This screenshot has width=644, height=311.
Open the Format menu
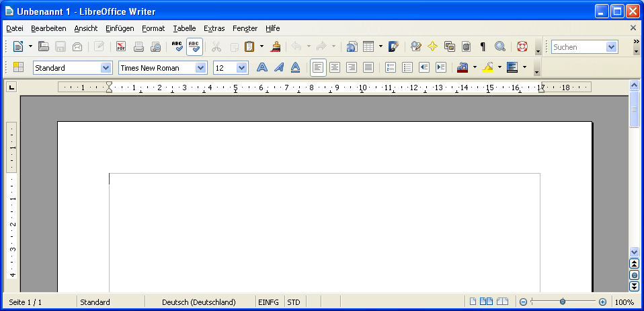[x=153, y=28]
